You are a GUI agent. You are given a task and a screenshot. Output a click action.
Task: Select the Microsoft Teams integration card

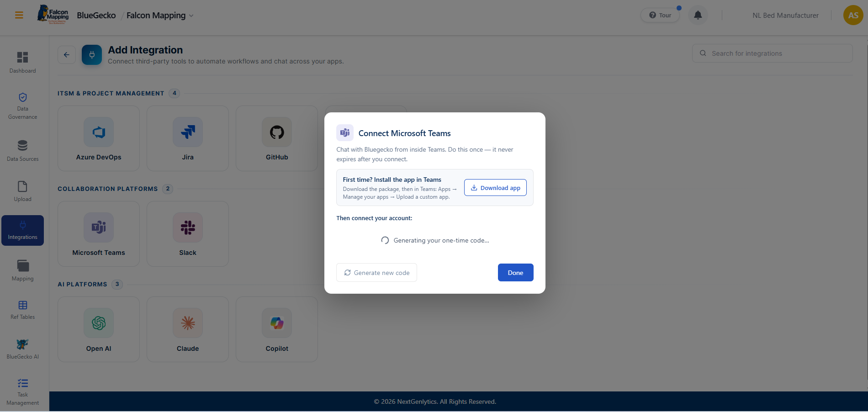coord(99,234)
